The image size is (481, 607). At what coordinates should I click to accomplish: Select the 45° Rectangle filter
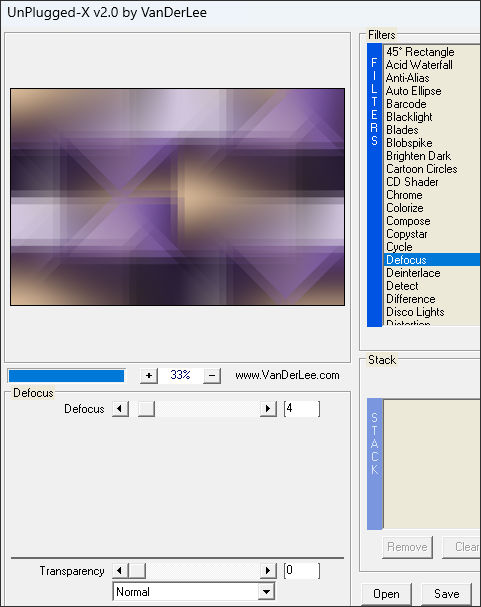[x=420, y=52]
